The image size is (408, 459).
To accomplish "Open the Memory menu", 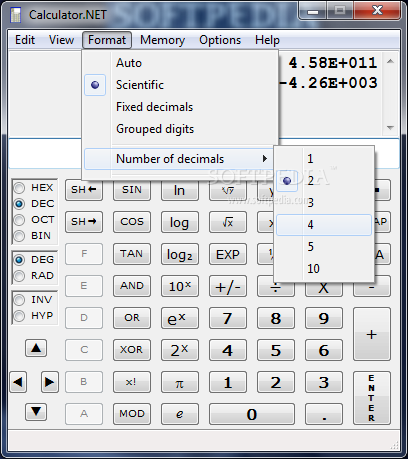I will pyautogui.click(x=162, y=40).
